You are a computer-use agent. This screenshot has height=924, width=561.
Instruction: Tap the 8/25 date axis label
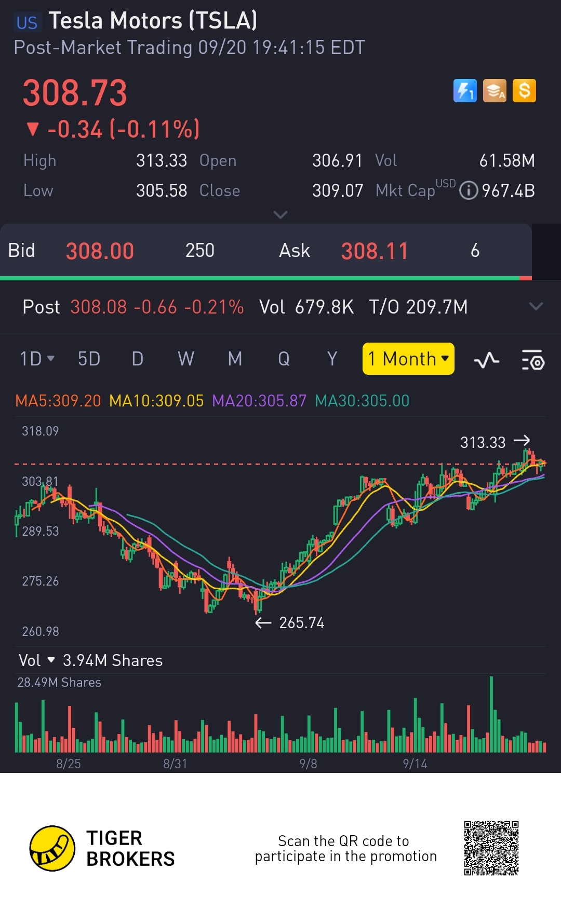click(69, 764)
